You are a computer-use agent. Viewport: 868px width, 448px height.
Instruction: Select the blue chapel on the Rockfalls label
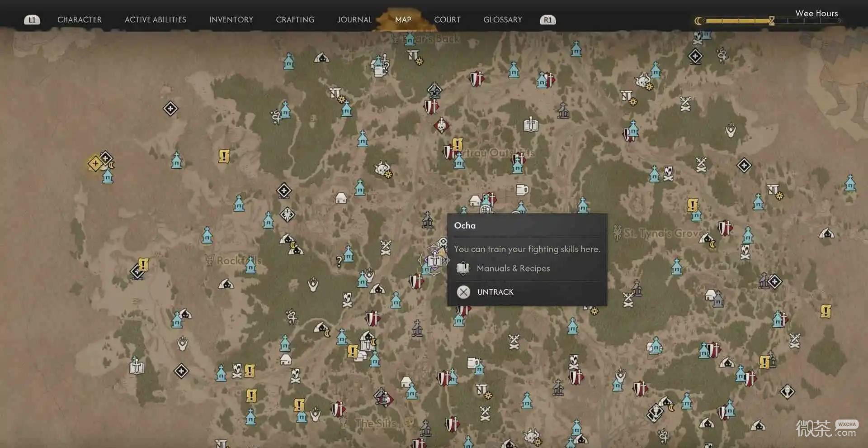tap(250, 265)
